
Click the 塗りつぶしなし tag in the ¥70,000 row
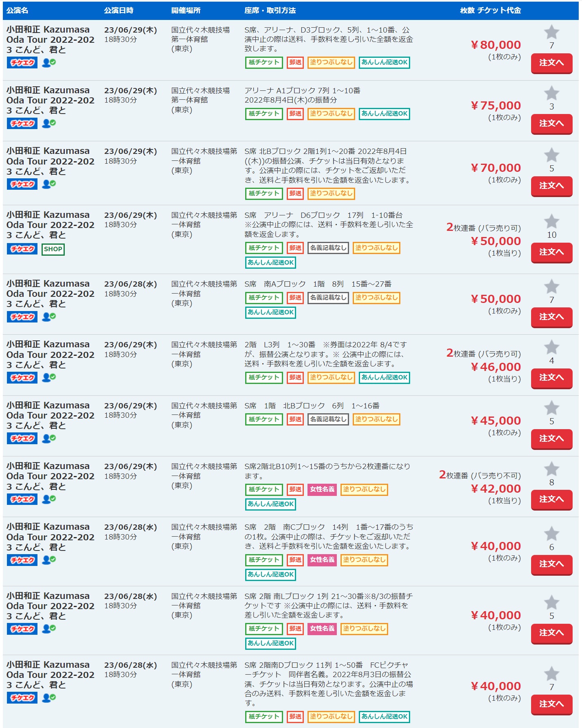(x=331, y=193)
